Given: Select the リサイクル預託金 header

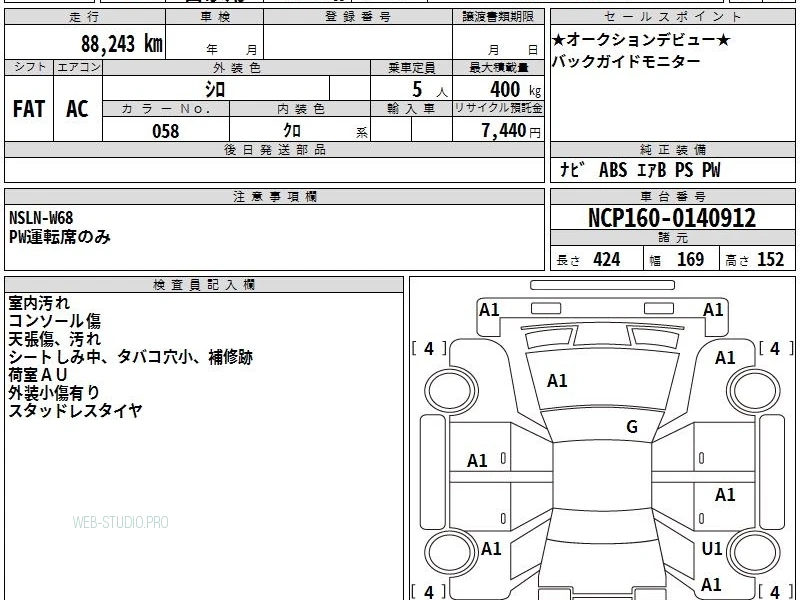Looking at the screenshot, I should [x=498, y=108].
